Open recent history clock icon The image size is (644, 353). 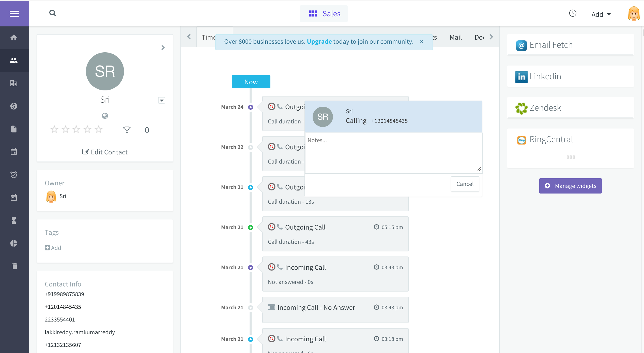tap(572, 13)
